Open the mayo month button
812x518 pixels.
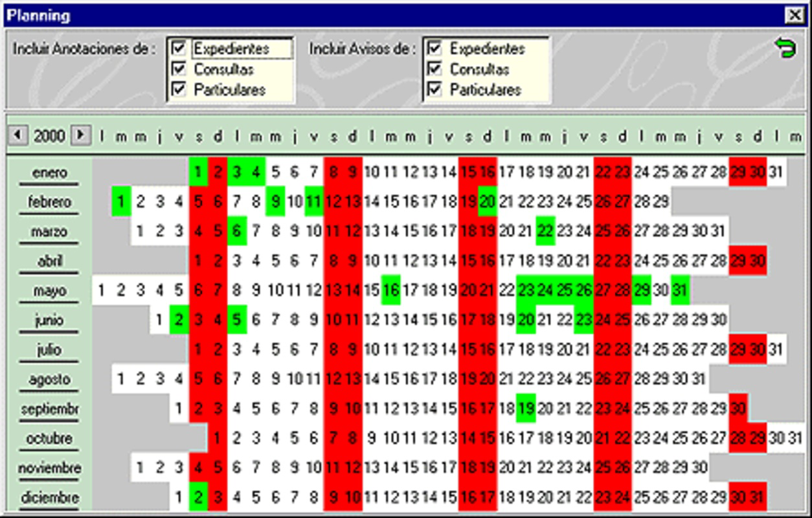[49, 291]
